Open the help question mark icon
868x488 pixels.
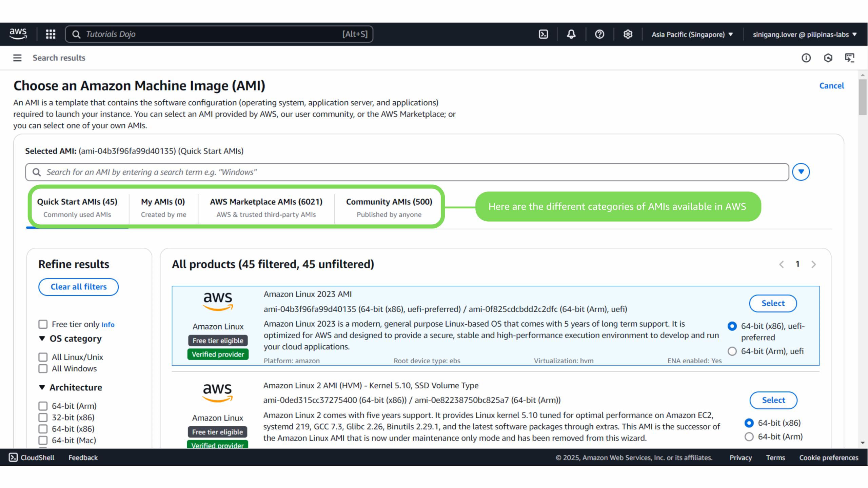(599, 34)
